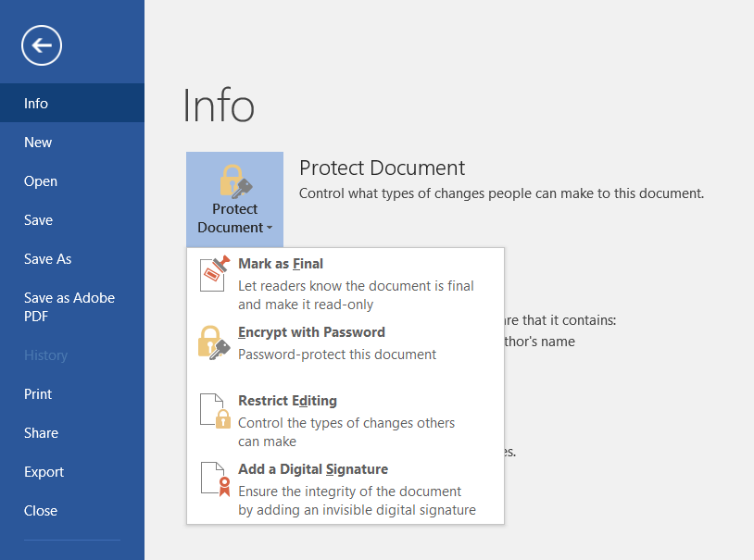Switch to the New page

click(x=37, y=142)
